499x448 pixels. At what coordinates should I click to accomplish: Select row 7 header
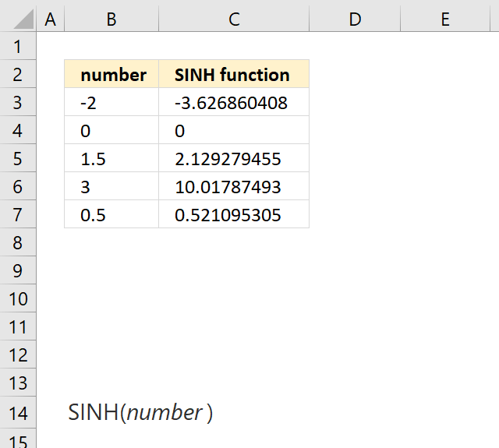[18, 214]
